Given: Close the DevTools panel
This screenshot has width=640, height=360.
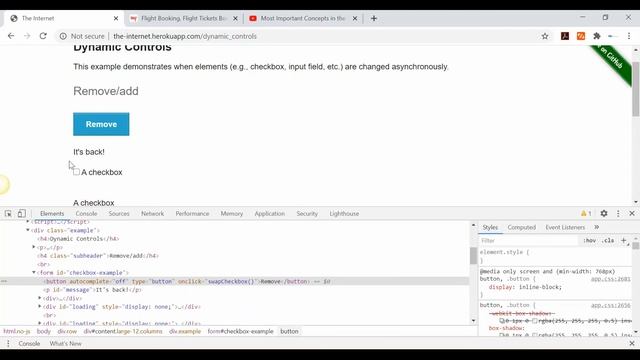Looking at the screenshot, I should point(632,213).
